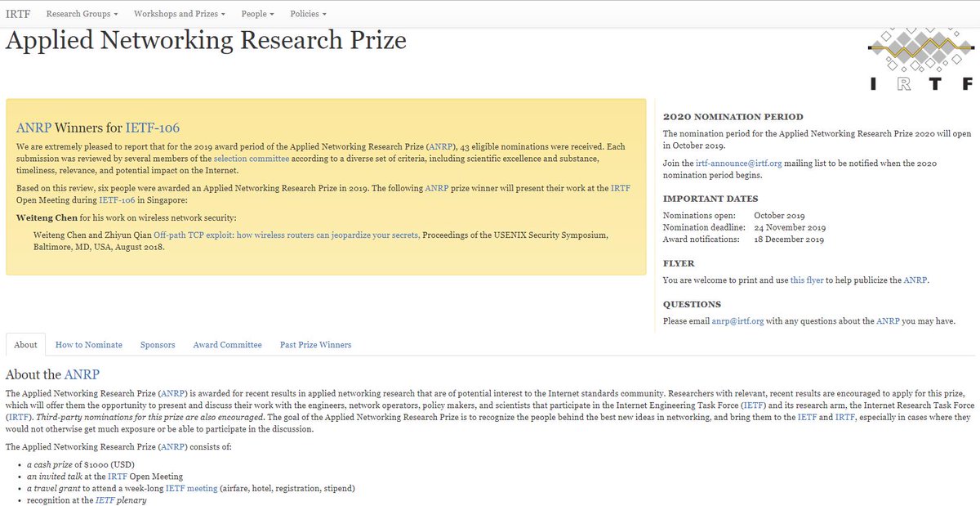Click the Nominations open October 2019 value
Image resolution: width=980 pixels, height=506 pixels.
coord(780,216)
